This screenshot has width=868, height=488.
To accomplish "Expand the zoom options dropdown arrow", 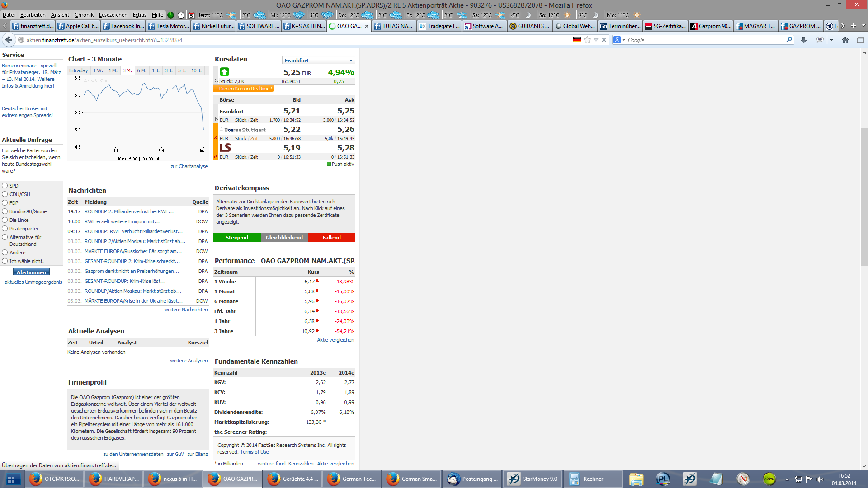I will [831, 40].
